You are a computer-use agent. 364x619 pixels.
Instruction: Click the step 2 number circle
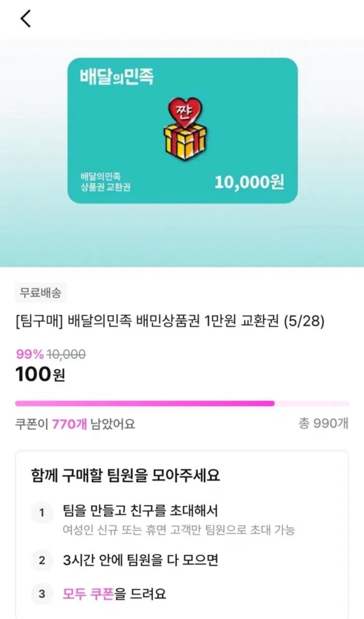pyautogui.click(x=42, y=561)
